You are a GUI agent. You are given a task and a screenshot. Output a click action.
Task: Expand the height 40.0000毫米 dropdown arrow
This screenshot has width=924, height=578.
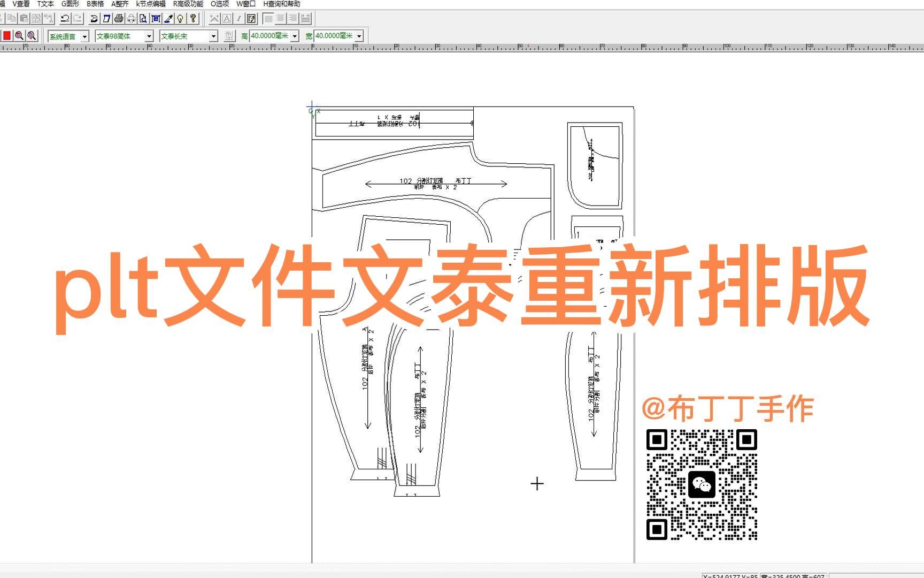click(295, 37)
